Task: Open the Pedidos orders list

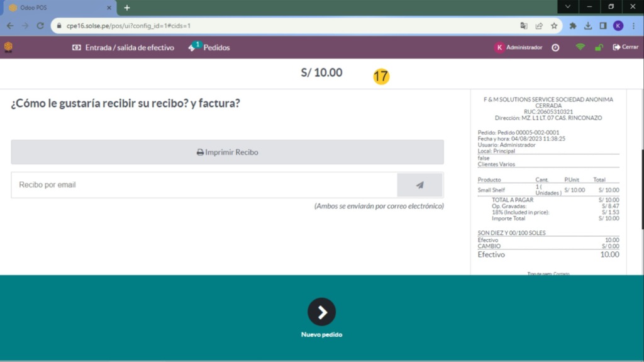Action: (209, 47)
